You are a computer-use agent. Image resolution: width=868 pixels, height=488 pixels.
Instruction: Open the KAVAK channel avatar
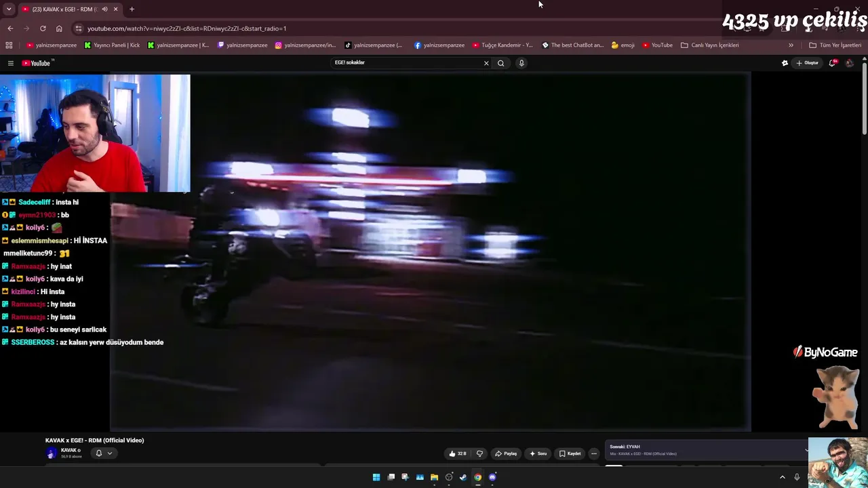[x=52, y=453]
